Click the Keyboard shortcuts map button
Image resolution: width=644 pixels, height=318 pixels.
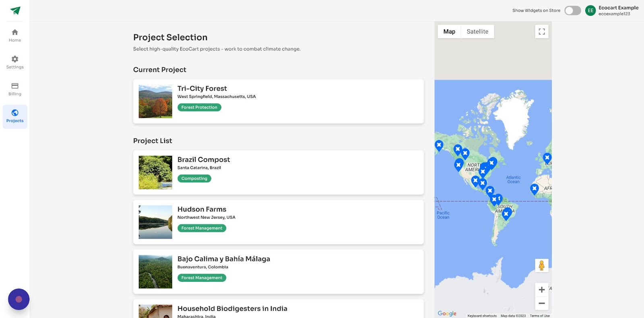point(482,316)
